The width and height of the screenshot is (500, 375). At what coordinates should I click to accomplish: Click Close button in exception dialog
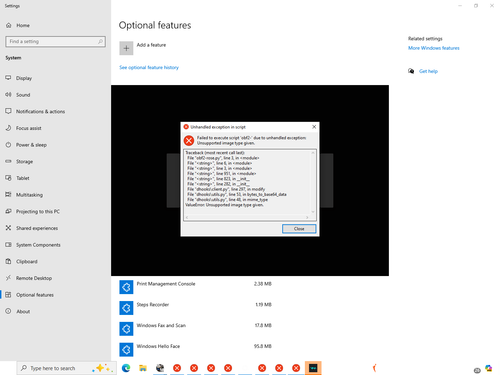coord(299,229)
